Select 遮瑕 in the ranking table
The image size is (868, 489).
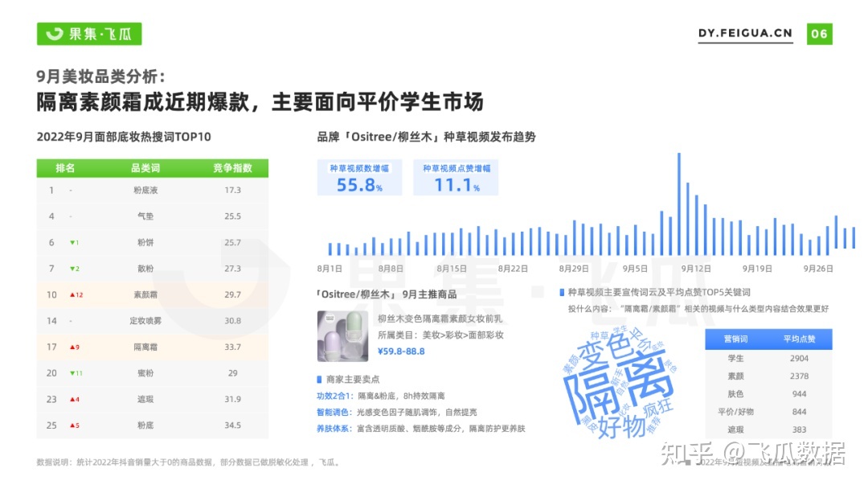point(145,399)
